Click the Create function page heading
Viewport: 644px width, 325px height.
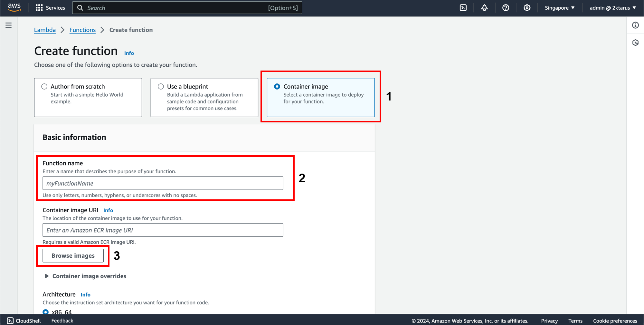[x=76, y=51]
